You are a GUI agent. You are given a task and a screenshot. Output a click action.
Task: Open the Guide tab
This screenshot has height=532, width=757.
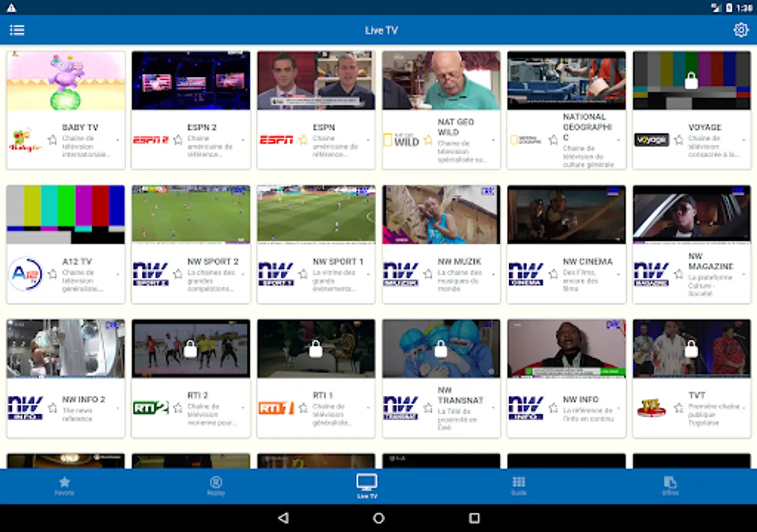(x=519, y=486)
